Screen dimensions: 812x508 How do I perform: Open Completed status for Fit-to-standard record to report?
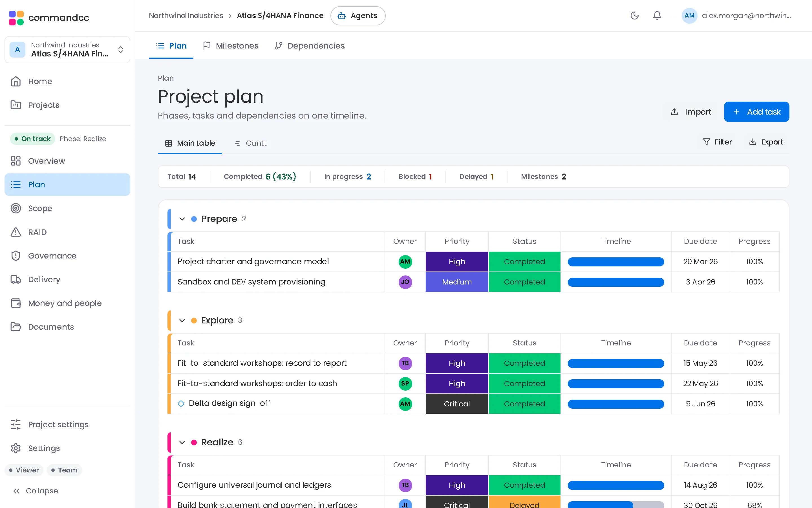click(x=524, y=363)
